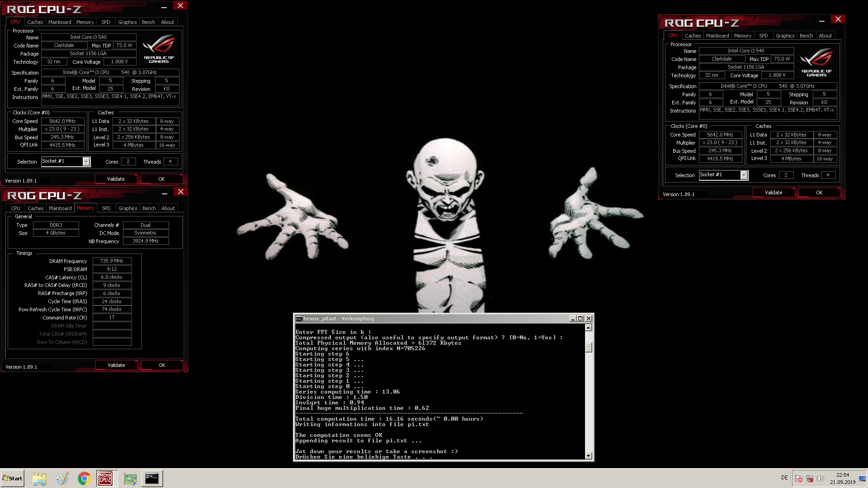868x488 pixels.
Task: Open the volume speaker tray icon
Action: 821,479
